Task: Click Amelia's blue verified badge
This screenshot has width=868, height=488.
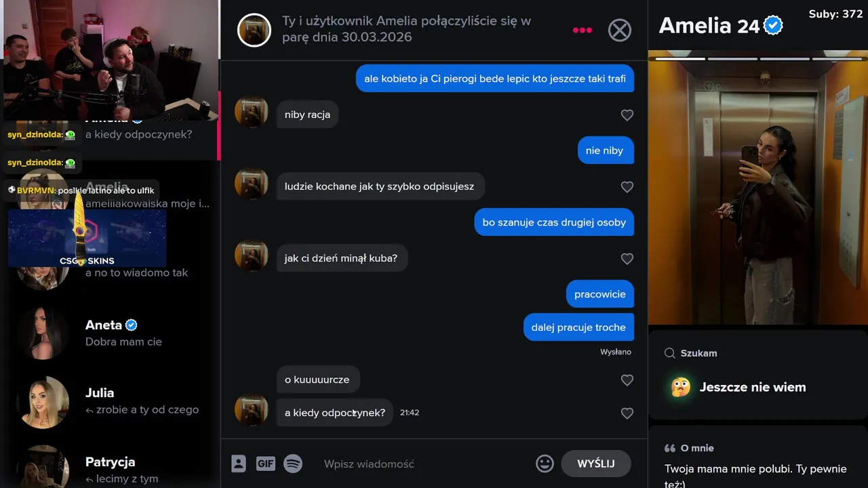Action: (x=773, y=26)
